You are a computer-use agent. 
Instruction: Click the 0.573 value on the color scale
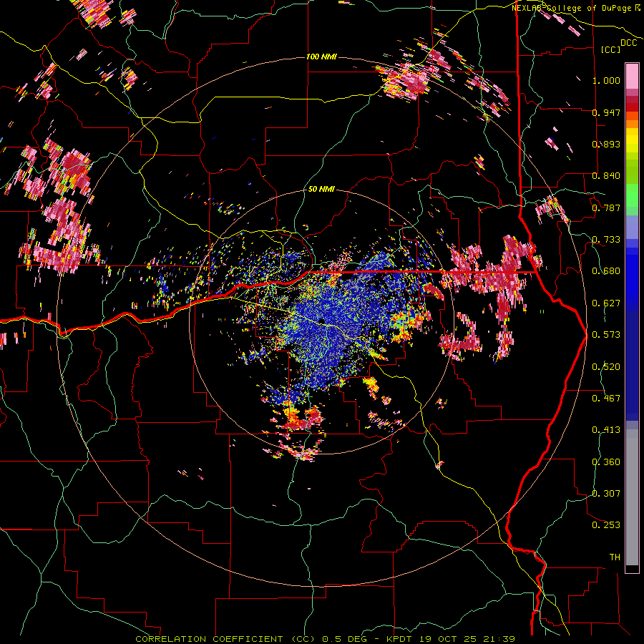tap(606, 335)
